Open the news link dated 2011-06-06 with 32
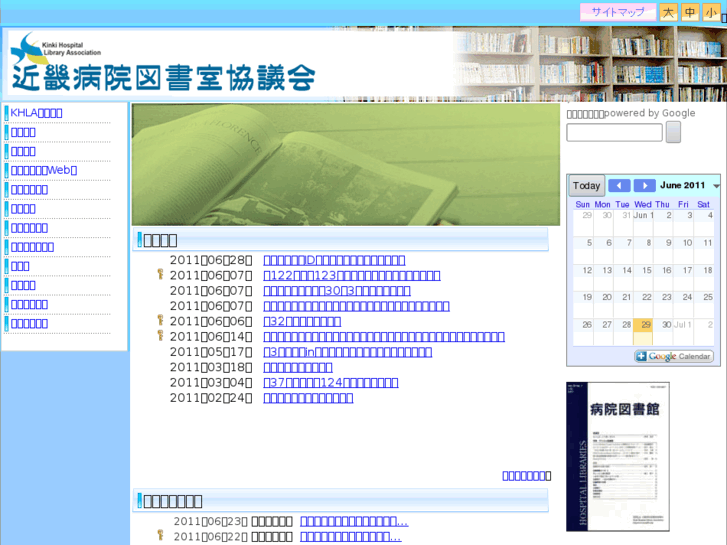727x545 pixels. [x=302, y=321]
